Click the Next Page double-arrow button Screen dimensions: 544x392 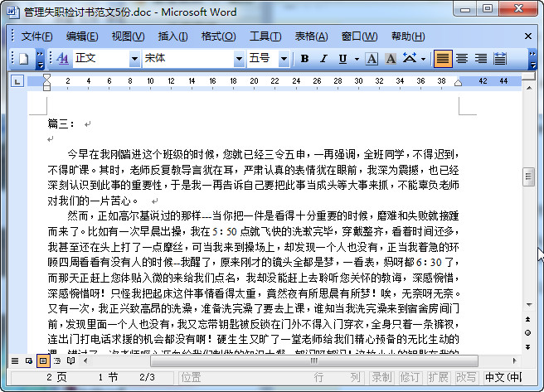coord(528,346)
